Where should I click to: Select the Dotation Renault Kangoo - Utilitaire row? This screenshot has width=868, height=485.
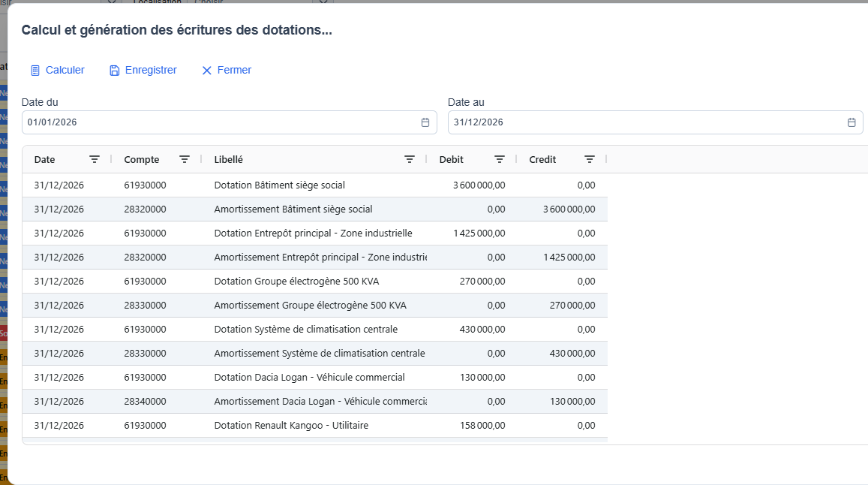pyautogui.click(x=291, y=426)
